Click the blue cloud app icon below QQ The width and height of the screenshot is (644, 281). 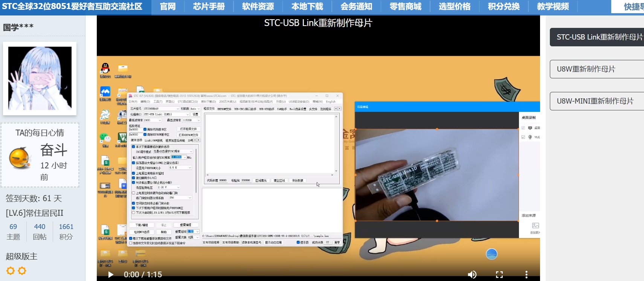click(x=105, y=92)
